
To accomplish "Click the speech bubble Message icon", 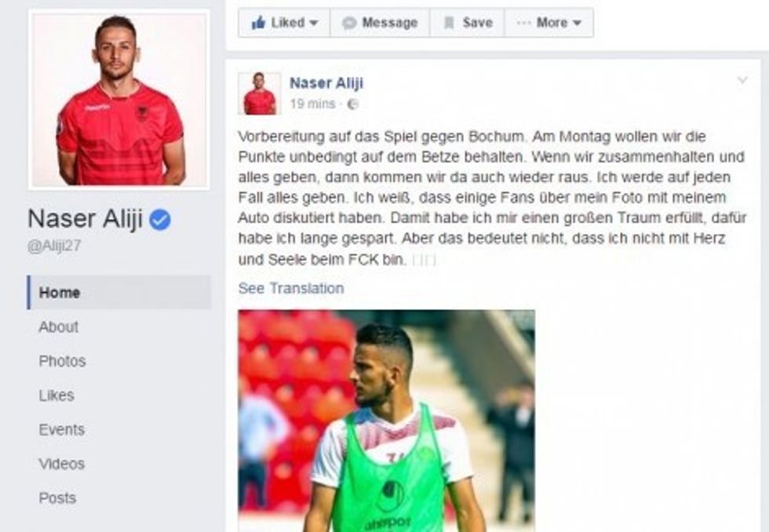I will (x=348, y=23).
